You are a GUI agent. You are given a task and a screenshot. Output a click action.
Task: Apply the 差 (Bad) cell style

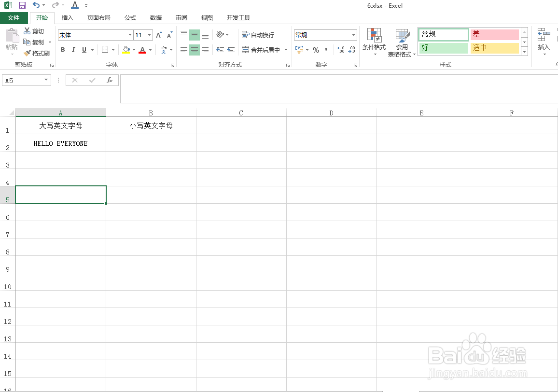pos(495,34)
